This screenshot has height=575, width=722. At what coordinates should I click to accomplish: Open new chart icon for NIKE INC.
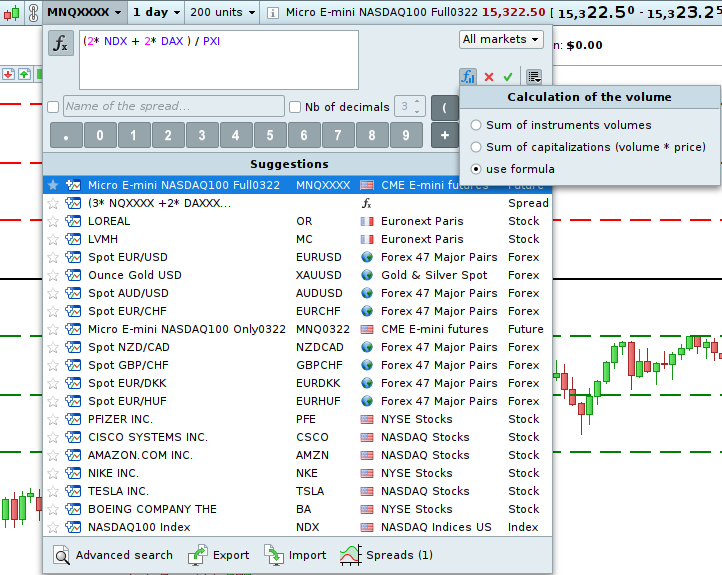pyautogui.click(x=73, y=473)
